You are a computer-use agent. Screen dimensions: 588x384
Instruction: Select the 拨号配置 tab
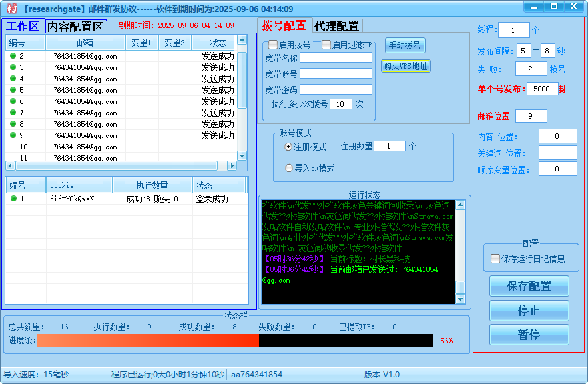tap(283, 25)
